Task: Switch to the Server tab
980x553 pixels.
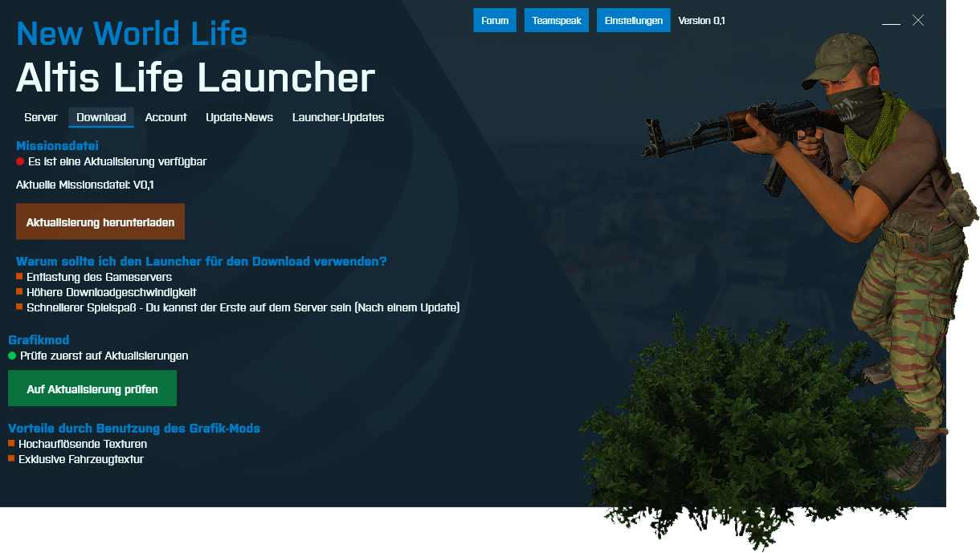Action: (41, 117)
